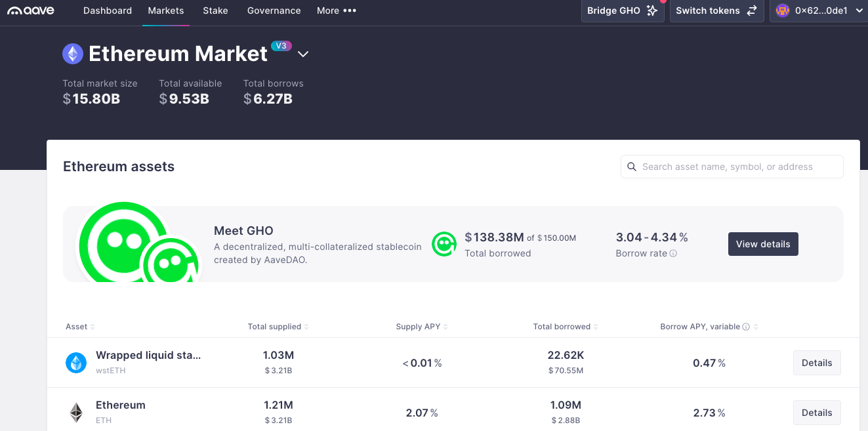This screenshot has height=431, width=868.
Task: Click the Wrapped liquid sta... asset name
Action: (x=148, y=355)
